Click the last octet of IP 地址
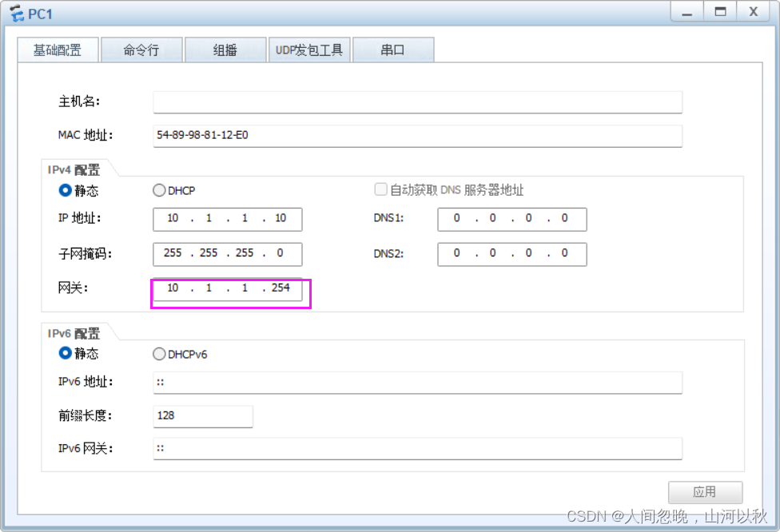This screenshot has height=532, width=780. pyautogui.click(x=281, y=218)
